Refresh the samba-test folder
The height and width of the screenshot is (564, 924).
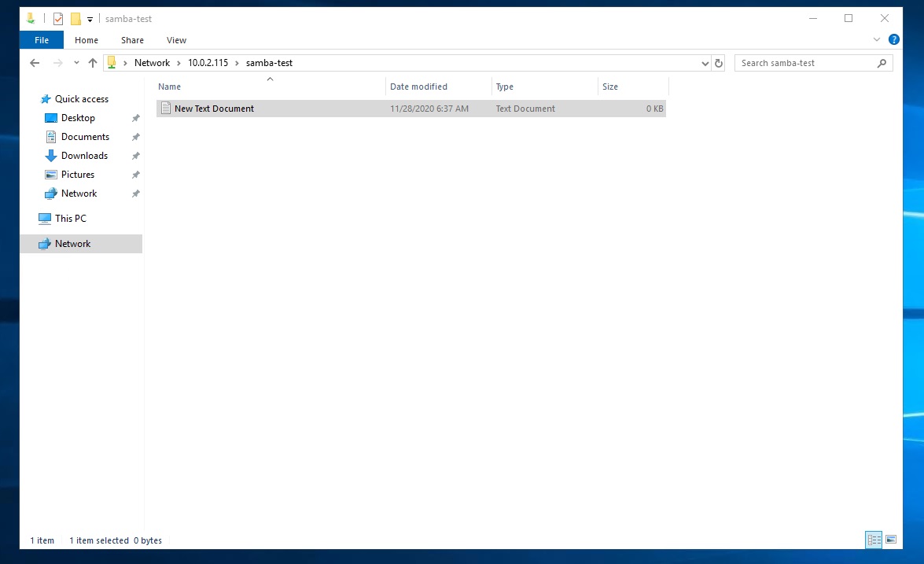718,63
